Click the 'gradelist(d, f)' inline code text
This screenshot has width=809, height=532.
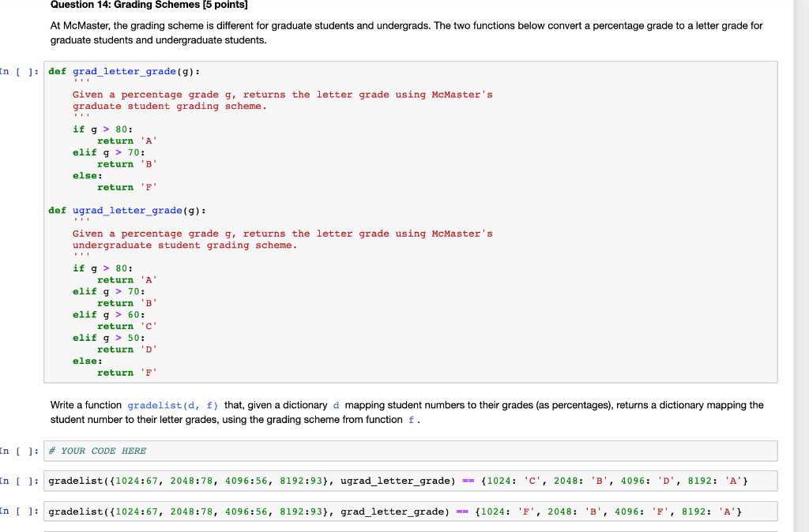[x=173, y=406]
